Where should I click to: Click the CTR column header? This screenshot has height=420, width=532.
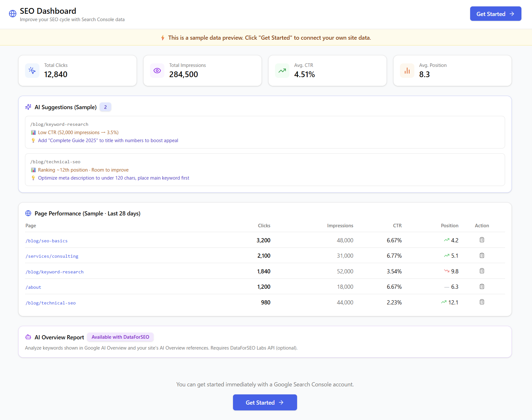397,226
